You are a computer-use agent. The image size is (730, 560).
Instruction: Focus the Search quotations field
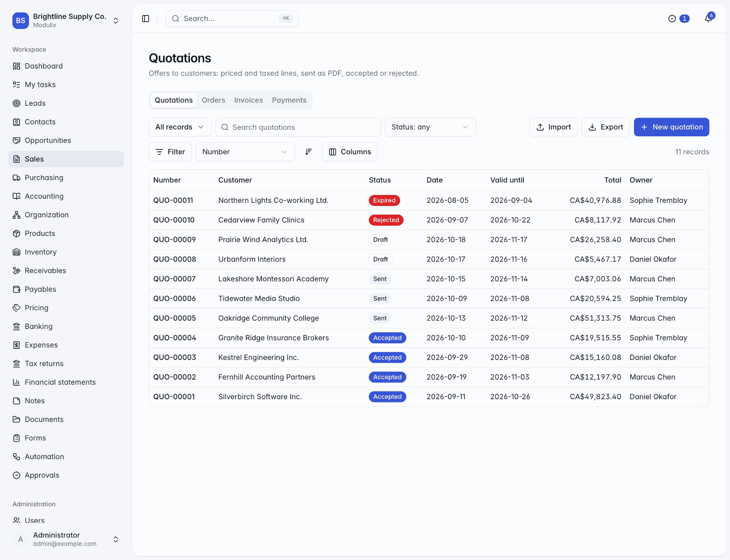pos(298,127)
